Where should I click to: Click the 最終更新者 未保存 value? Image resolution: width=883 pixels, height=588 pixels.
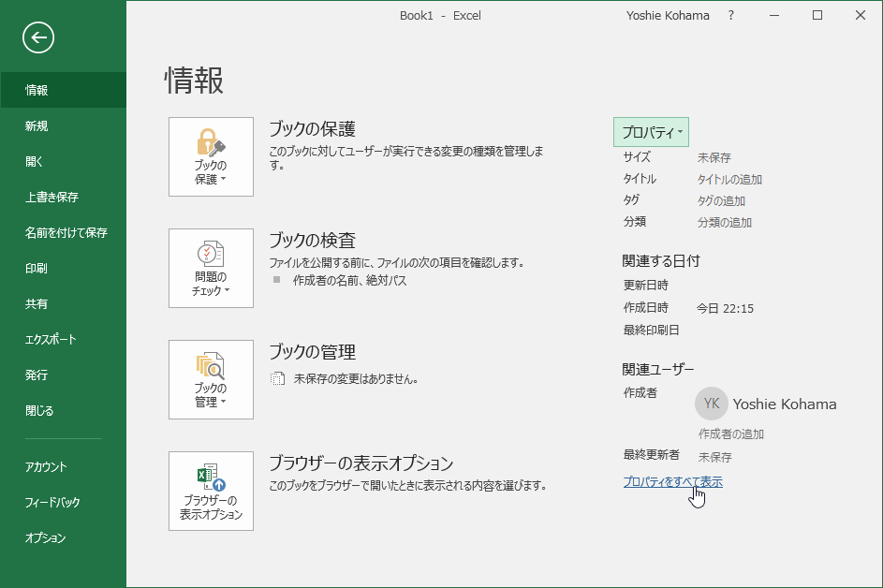714,457
